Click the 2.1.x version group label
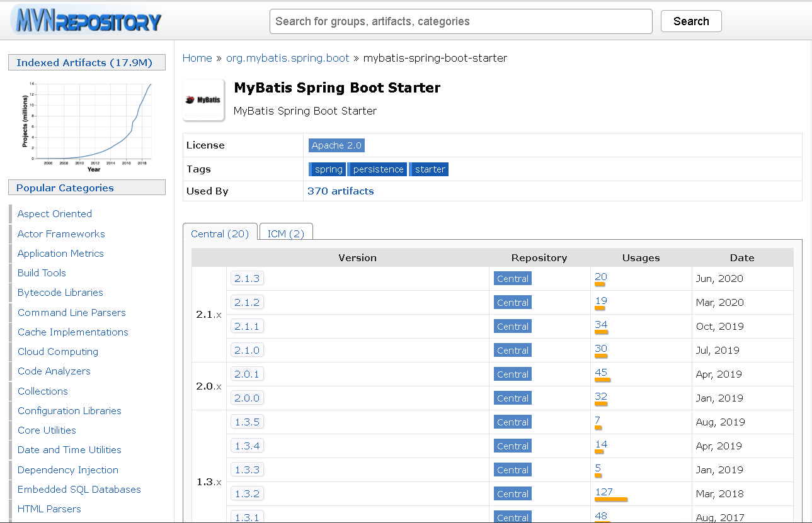812x523 pixels. (209, 314)
